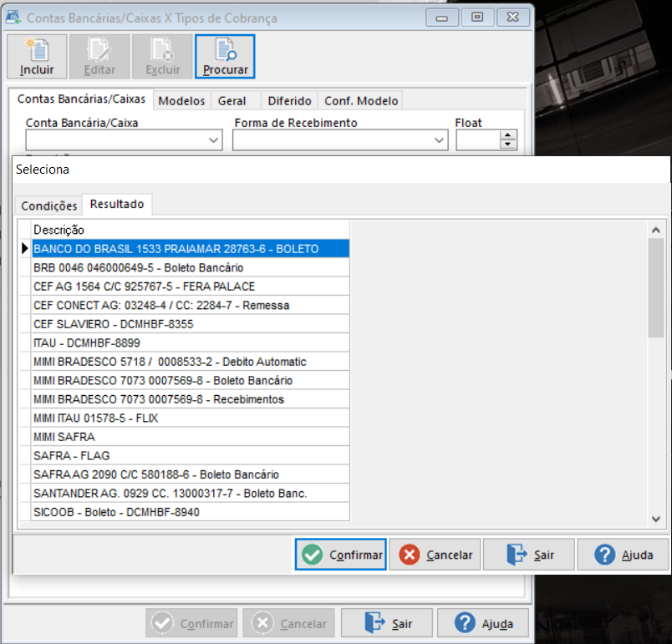Click the Incluir toolbar button
Image resolution: width=672 pixels, height=644 pixels.
(x=37, y=57)
